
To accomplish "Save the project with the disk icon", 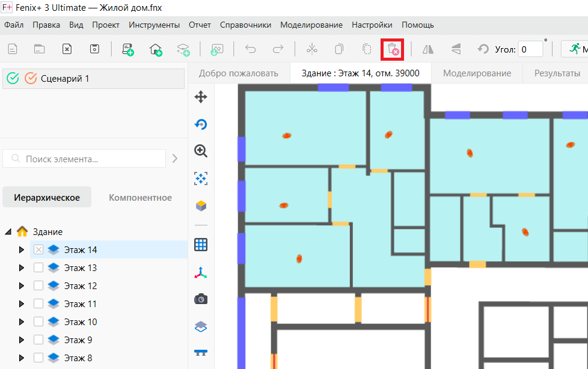I will [x=94, y=49].
